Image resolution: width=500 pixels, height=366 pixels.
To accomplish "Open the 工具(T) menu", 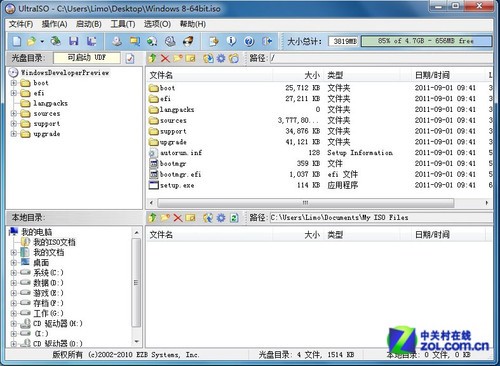I will (x=123, y=24).
